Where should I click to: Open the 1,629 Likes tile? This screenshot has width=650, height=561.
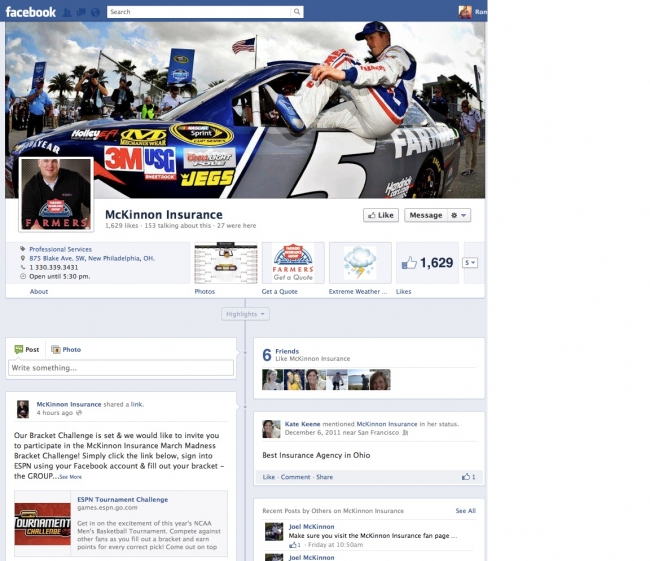427,263
